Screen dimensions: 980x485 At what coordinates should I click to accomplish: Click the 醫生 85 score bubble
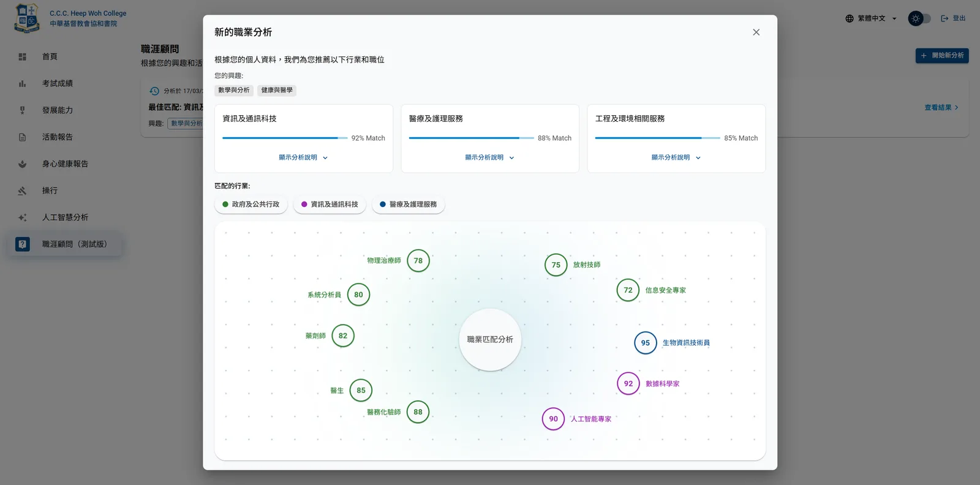361,391
